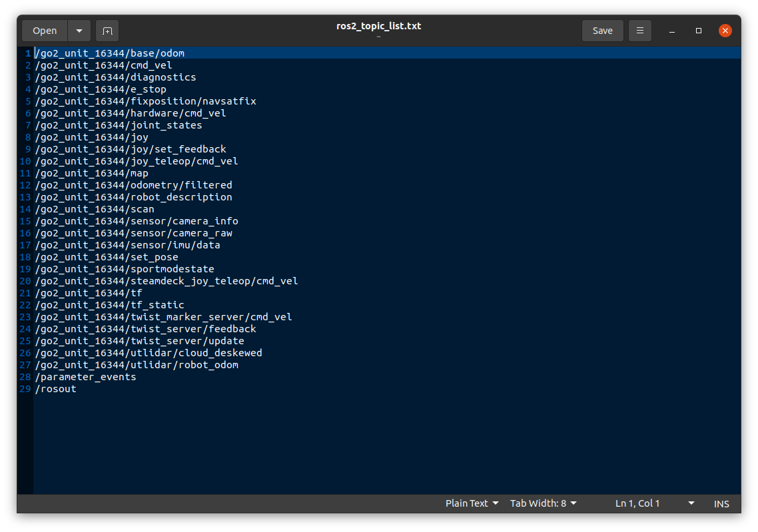This screenshot has width=758, height=532.
Task: Click the /go2_unit_16344/diagnostics line
Action: click(115, 77)
